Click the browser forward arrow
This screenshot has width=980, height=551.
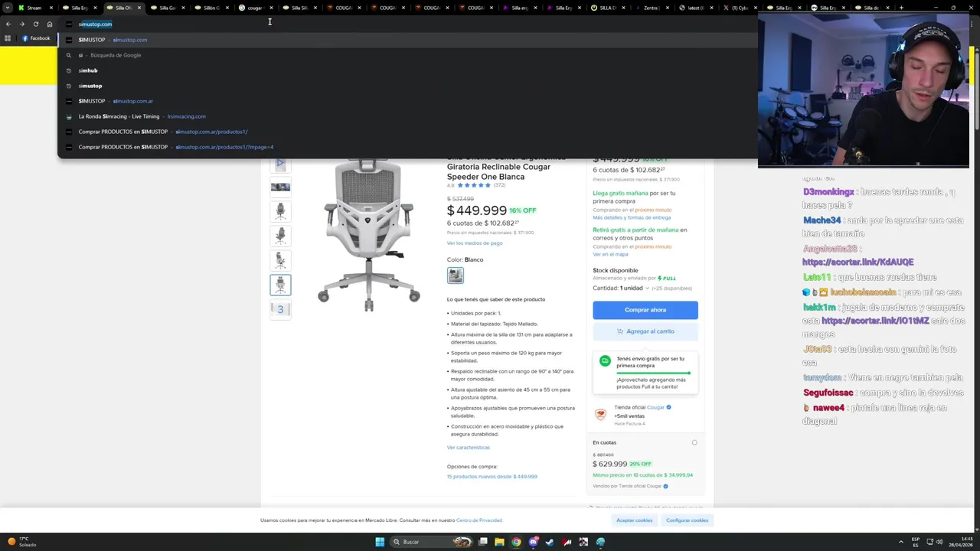pos(21,24)
